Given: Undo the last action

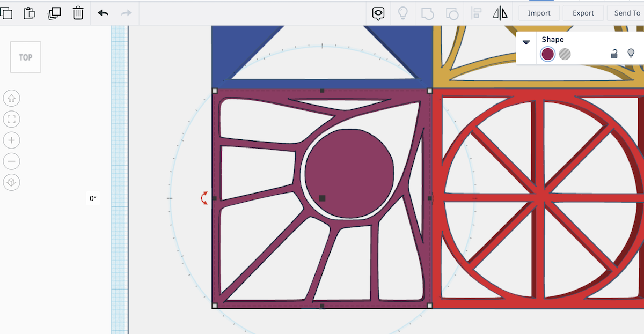Looking at the screenshot, I should tap(103, 12).
